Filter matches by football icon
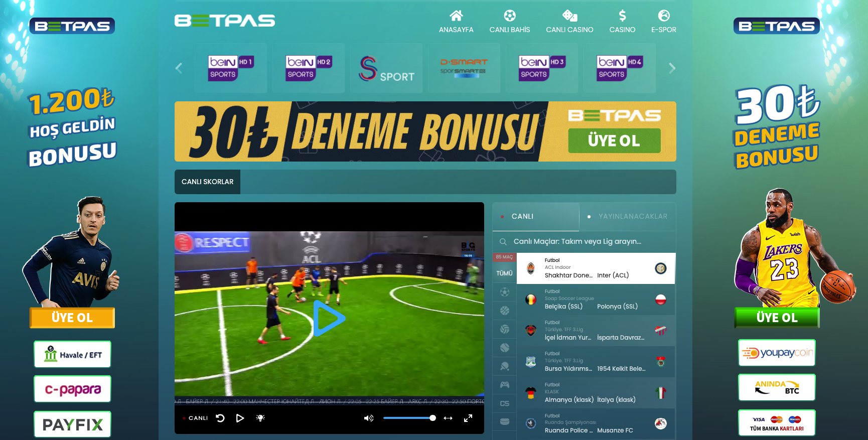Image resolution: width=868 pixels, height=440 pixels. 505,292
